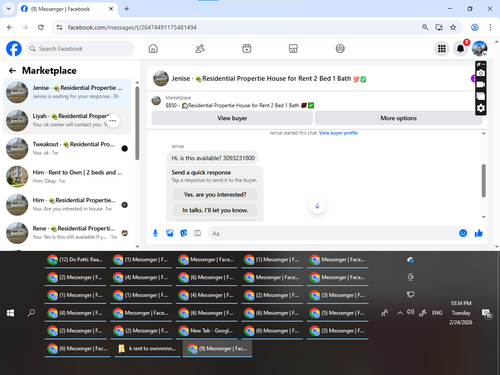Open Facebook notifications bell

(x=460, y=49)
